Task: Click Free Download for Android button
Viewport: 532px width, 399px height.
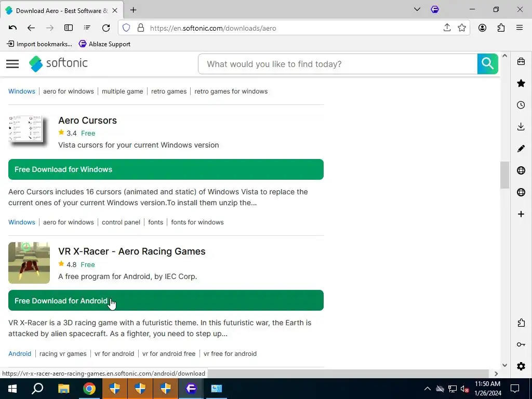Action: [x=166, y=300]
